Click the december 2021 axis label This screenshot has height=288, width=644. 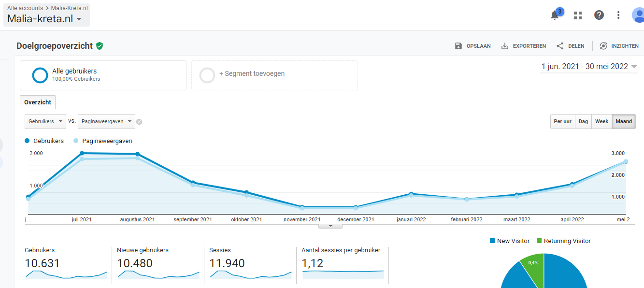click(356, 219)
